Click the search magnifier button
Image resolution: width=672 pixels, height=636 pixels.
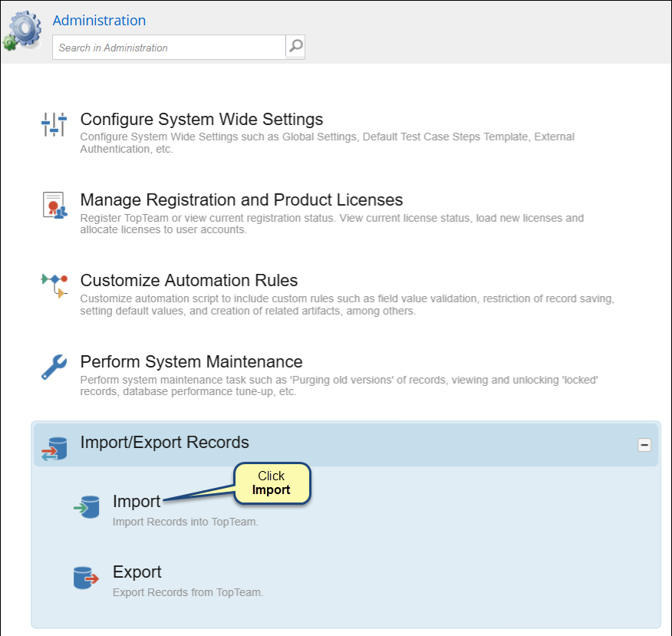pyautogui.click(x=295, y=46)
